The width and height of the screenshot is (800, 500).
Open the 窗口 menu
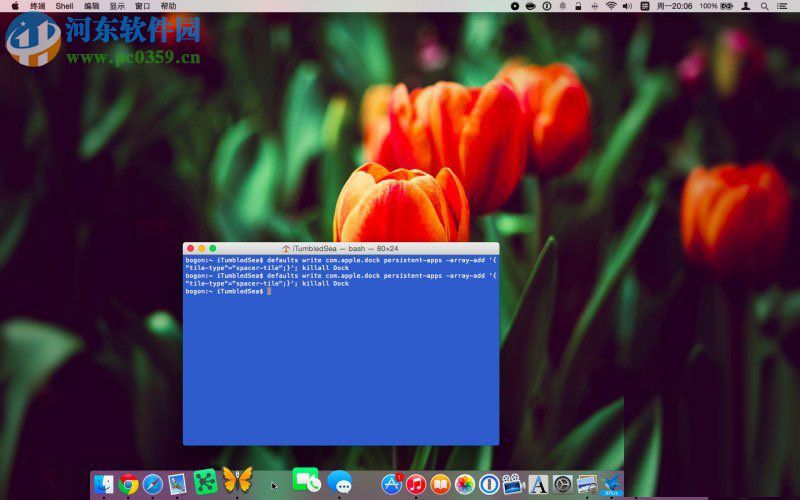[143, 6]
